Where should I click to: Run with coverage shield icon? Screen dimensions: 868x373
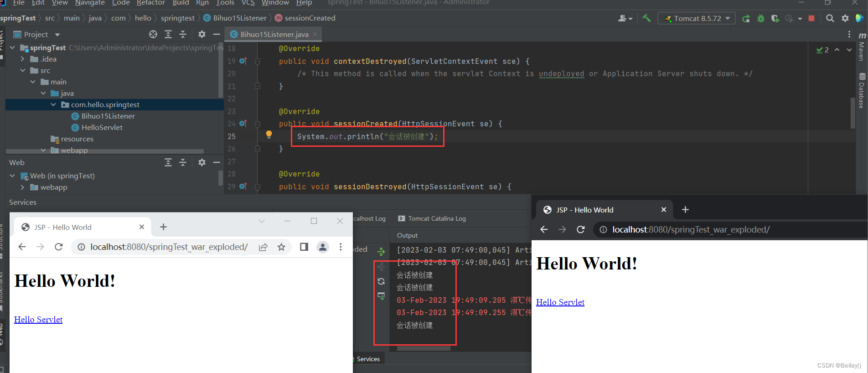775,19
